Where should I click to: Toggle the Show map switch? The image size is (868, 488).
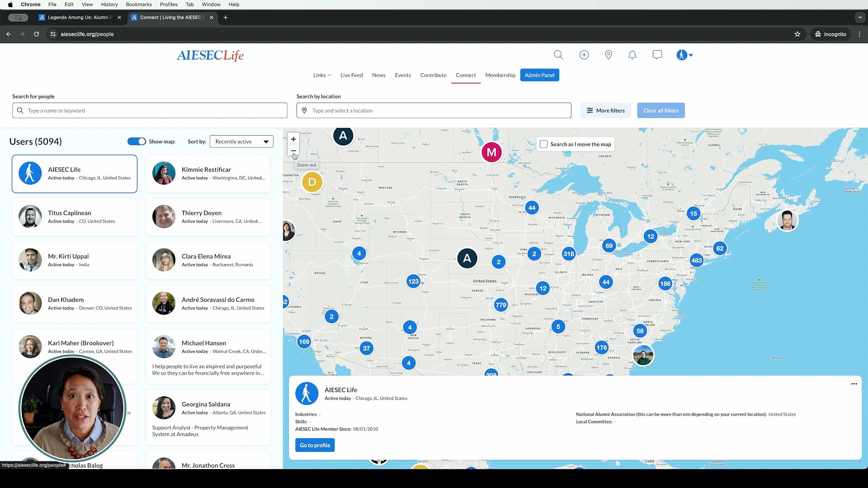click(x=137, y=141)
